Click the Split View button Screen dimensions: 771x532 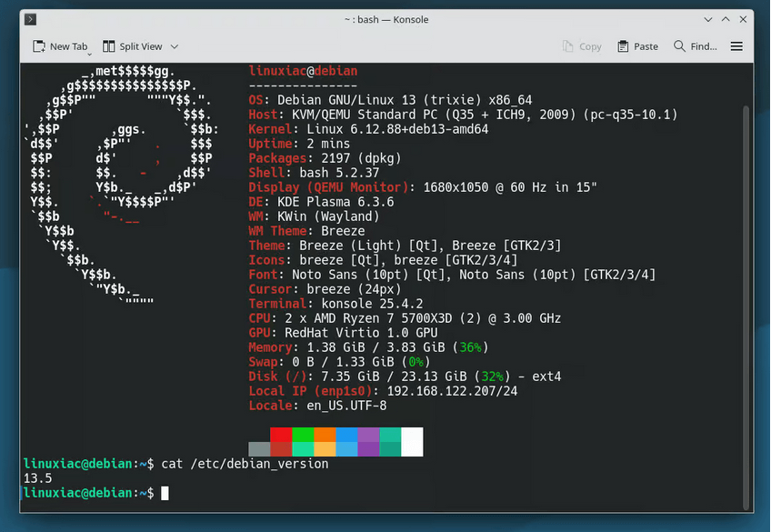(x=132, y=46)
